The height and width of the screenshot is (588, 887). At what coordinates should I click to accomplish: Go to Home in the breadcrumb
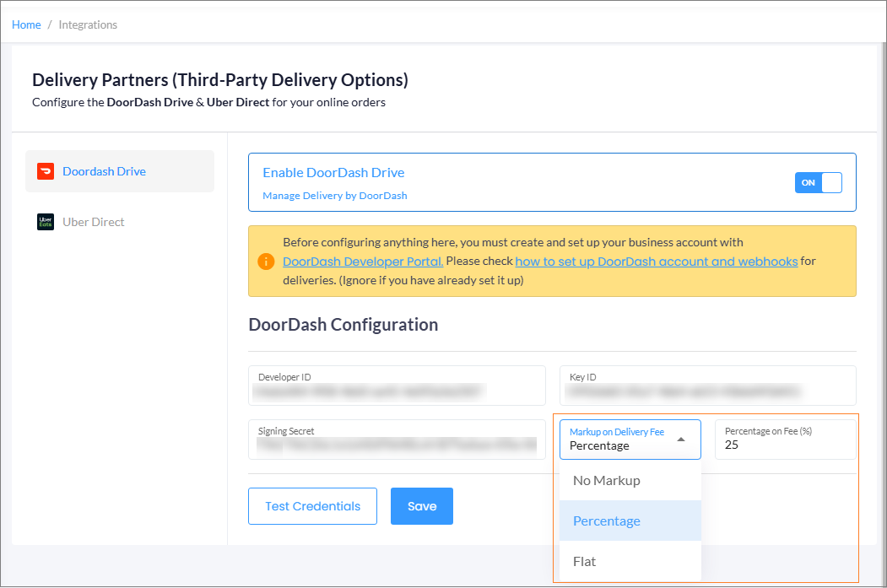(x=26, y=24)
